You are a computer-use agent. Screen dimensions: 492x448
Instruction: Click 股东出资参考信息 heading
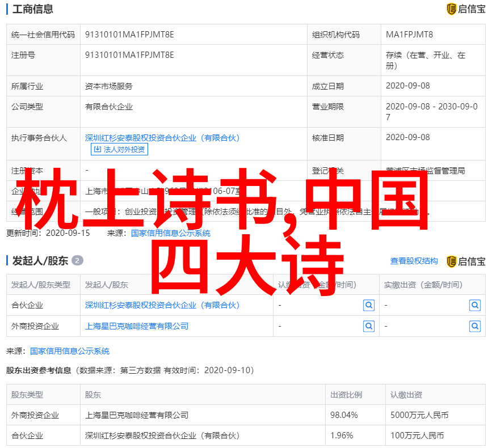39,370
